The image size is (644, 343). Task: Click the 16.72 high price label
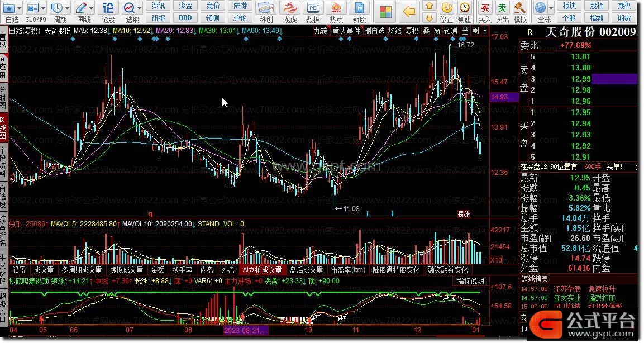[x=465, y=45]
